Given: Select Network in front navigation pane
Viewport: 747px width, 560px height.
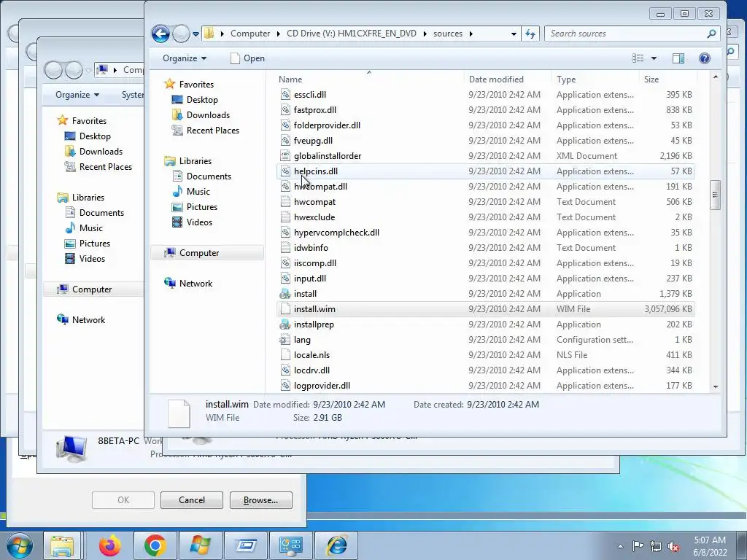Looking at the screenshot, I should click(196, 284).
